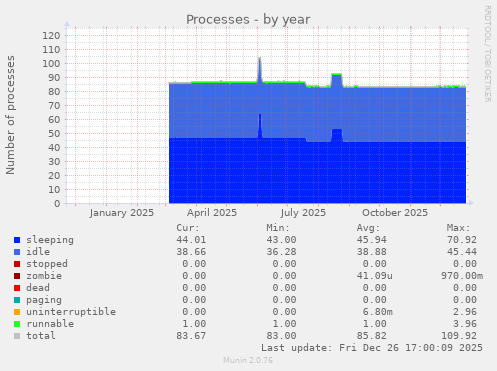Click the 'October 2025' x-axis label
497x371 pixels.
pos(395,213)
